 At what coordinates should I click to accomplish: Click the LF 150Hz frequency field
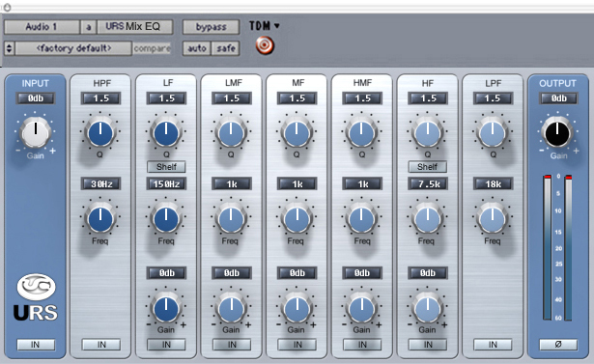pyautogui.click(x=166, y=184)
